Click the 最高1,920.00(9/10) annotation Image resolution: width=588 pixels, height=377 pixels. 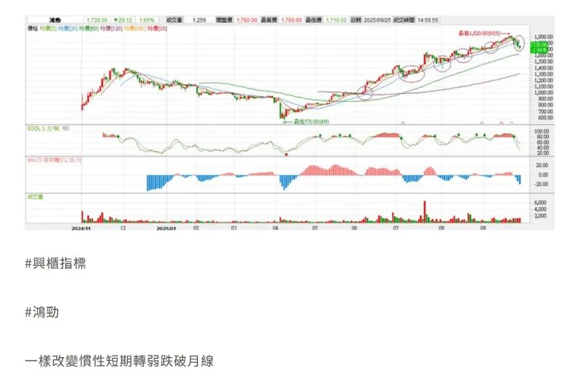click(x=479, y=33)
